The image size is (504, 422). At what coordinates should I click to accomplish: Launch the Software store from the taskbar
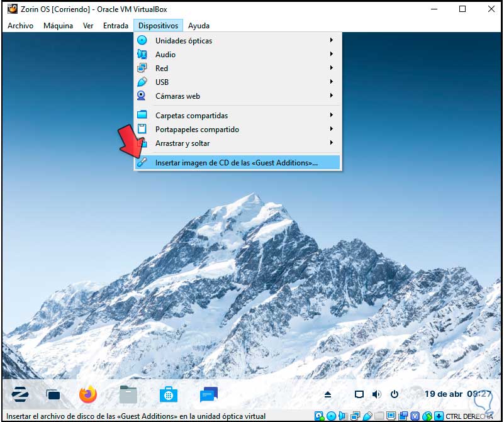pyautogui.click(x=169, y=395)
